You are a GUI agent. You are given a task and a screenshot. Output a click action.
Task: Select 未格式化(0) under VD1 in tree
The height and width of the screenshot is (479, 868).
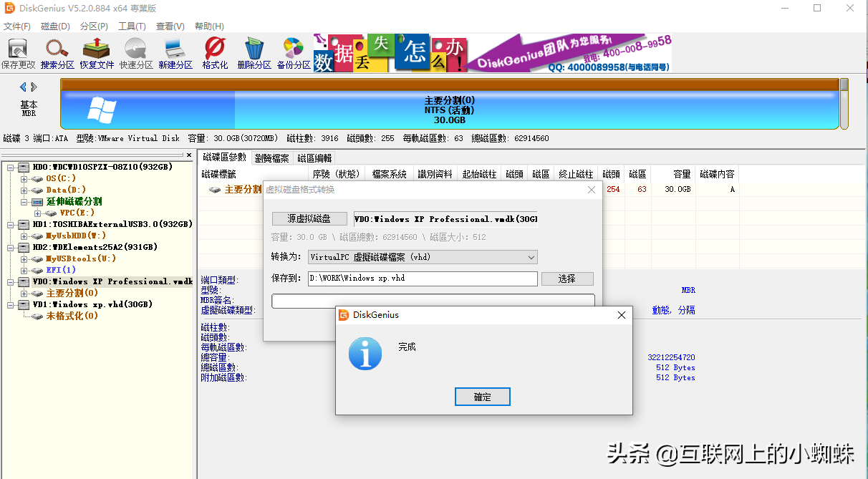(72, 316)
